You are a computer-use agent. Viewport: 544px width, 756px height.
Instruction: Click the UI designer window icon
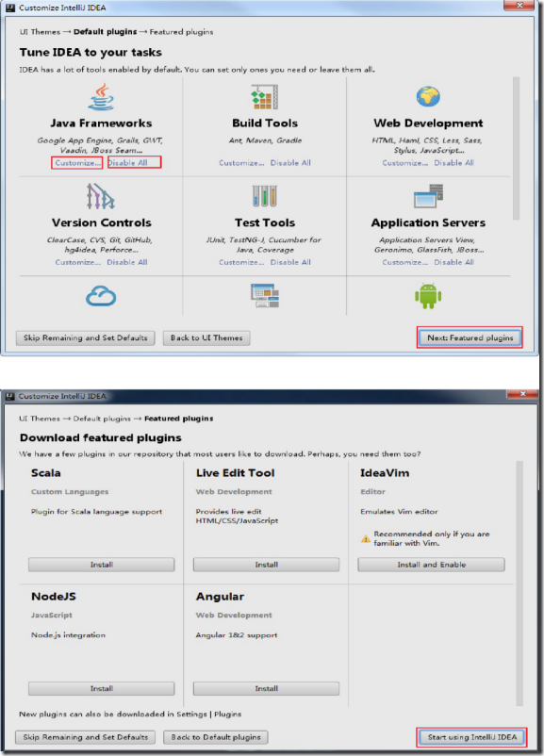pos(265,296)
